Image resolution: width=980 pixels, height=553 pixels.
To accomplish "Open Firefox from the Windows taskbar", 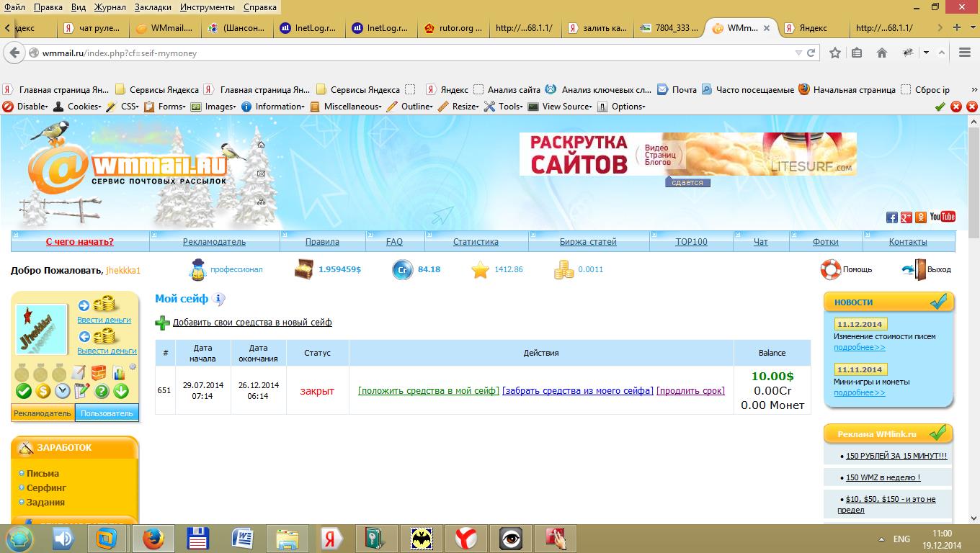I will 153,538.
